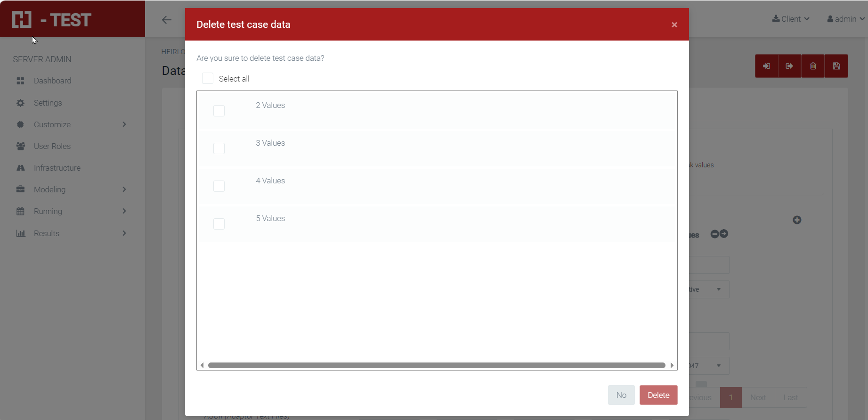Enable the 5 Values checkbox

coord(219,224)
